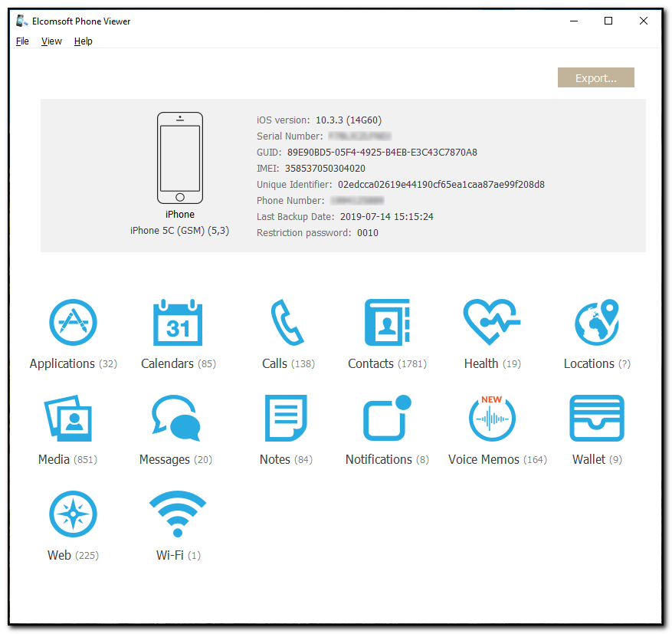Click the Elcomsoft Phone Viewer title bar icon

[22, 21]
